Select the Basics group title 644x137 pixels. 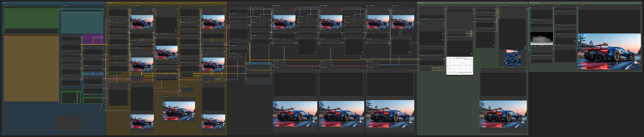[5, 3]
